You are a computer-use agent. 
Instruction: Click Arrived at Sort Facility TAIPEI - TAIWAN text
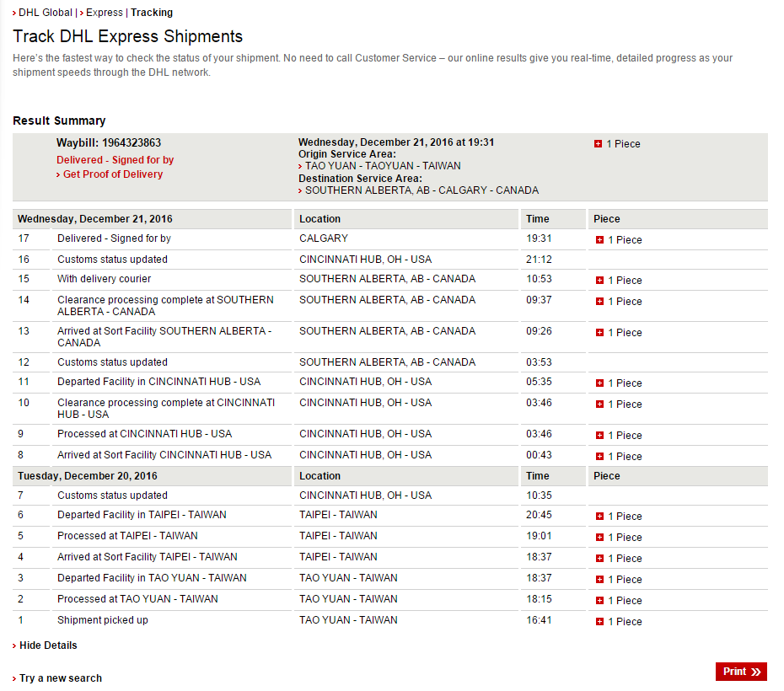[x=147, y=557]
